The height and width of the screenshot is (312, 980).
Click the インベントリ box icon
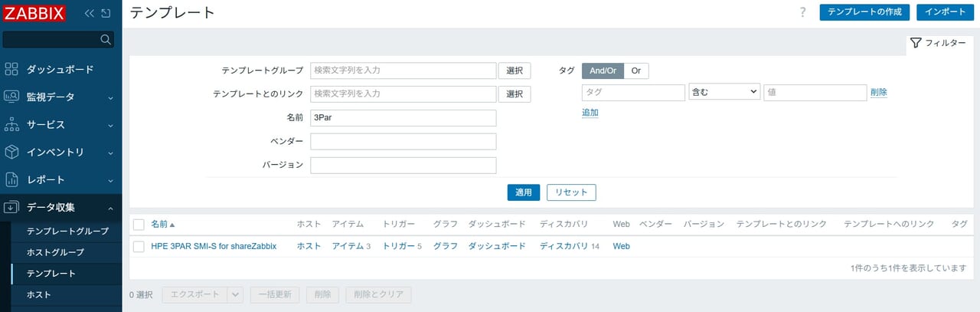tap(11, 153)
